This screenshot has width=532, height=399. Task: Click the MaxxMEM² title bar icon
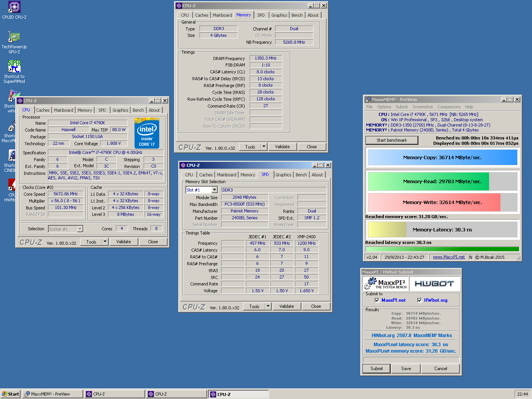pyautogui.click(x=368, y=100)
